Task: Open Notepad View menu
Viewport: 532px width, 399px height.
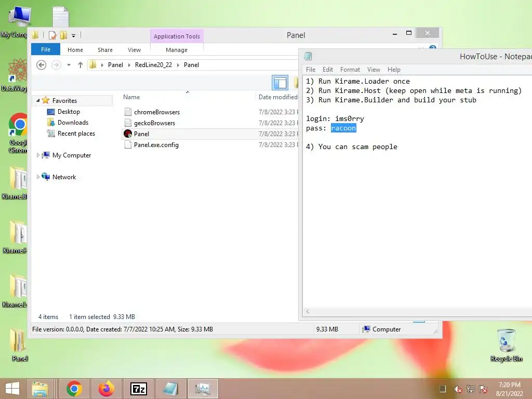Action: click(374, 70)
